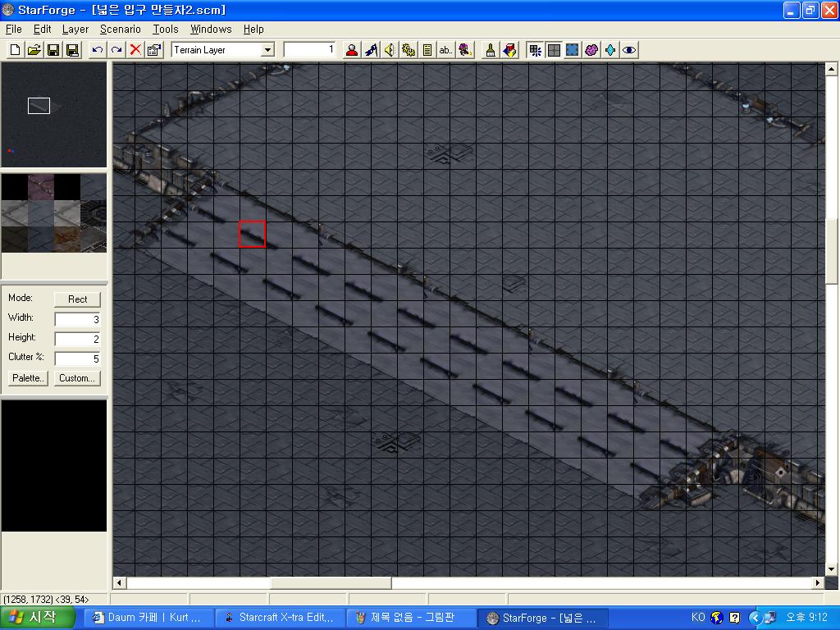Toggle the cyan crystal icon
Screen dimensions: 840x630
click(610, 50)
